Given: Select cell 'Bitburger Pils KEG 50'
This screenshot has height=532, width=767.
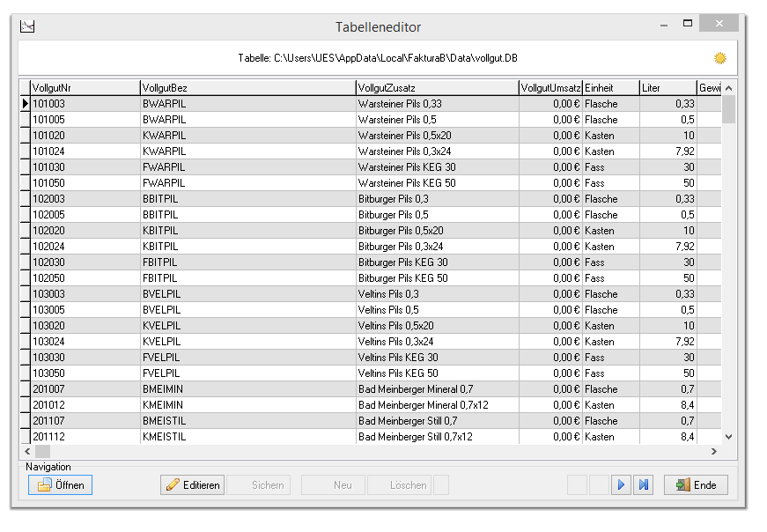Looking at the screenshot, I should point(438,278).
